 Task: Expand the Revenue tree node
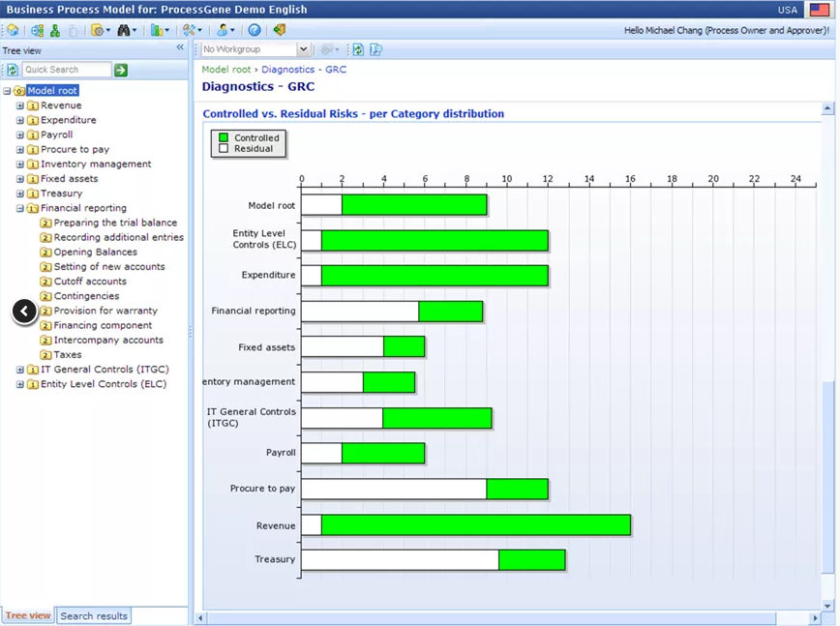tap(20, 105)
